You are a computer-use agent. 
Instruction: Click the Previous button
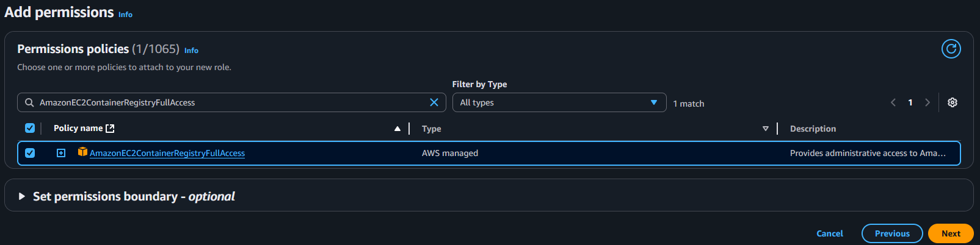[892, 233]
